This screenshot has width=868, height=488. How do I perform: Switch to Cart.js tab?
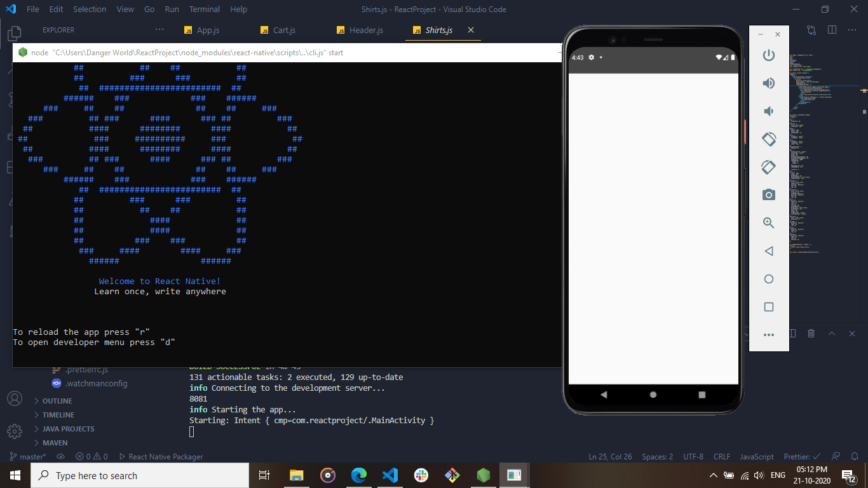(x=284, y=30)
